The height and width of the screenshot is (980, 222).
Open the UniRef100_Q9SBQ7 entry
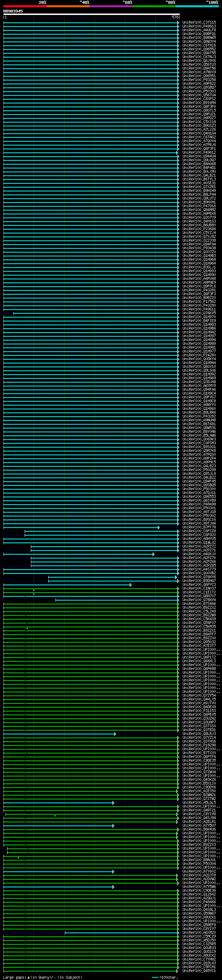[x=199, y=88]
